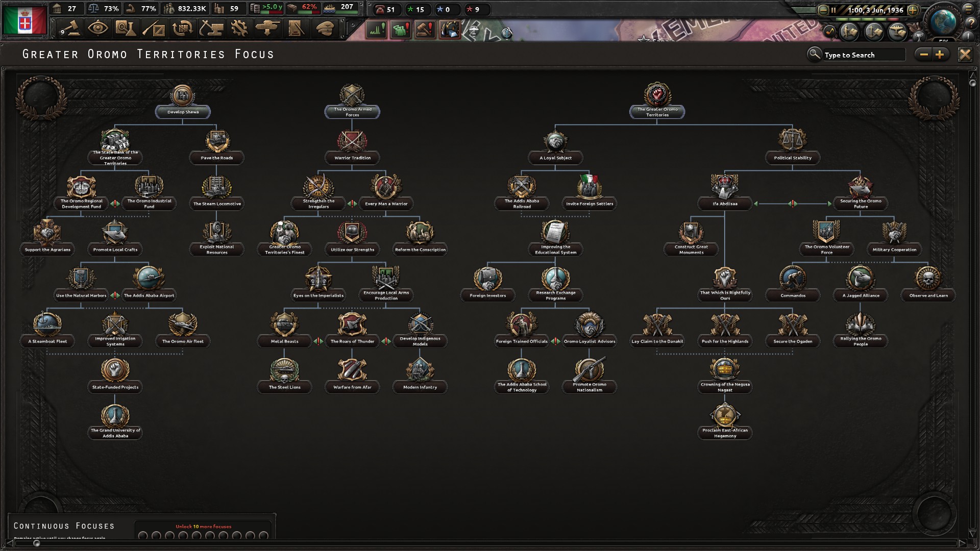Open the Research flask icon
The image size is (980, 551).
pos(125,29)
